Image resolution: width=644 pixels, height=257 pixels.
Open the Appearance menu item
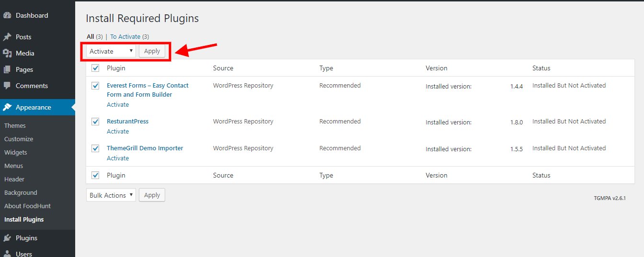click(x=37, y=107)
